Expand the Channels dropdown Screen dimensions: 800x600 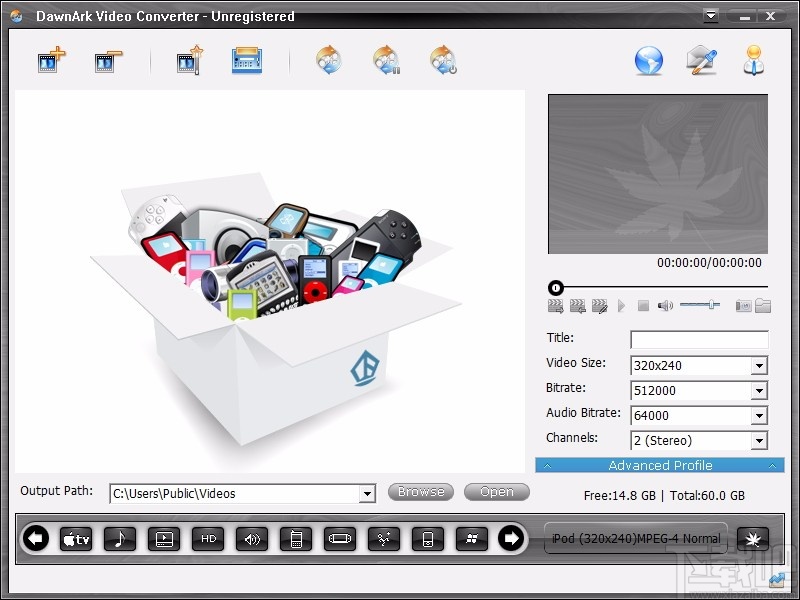759,440
